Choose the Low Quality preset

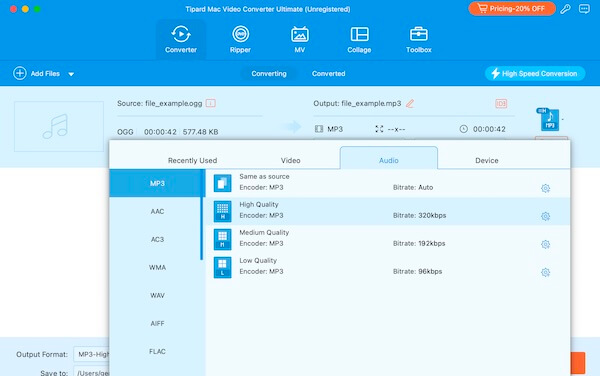(x=388, y=267)
